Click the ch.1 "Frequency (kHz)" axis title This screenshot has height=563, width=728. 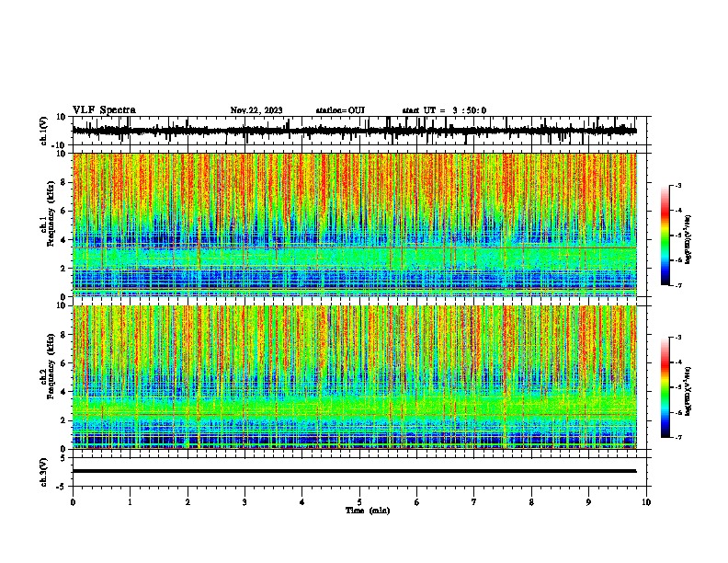click(51, 213)
